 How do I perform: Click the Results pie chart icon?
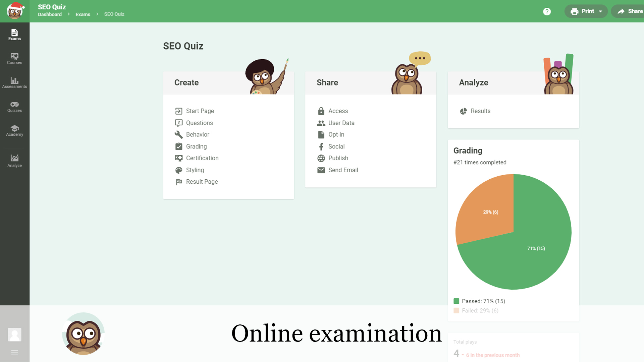[463, 111]
